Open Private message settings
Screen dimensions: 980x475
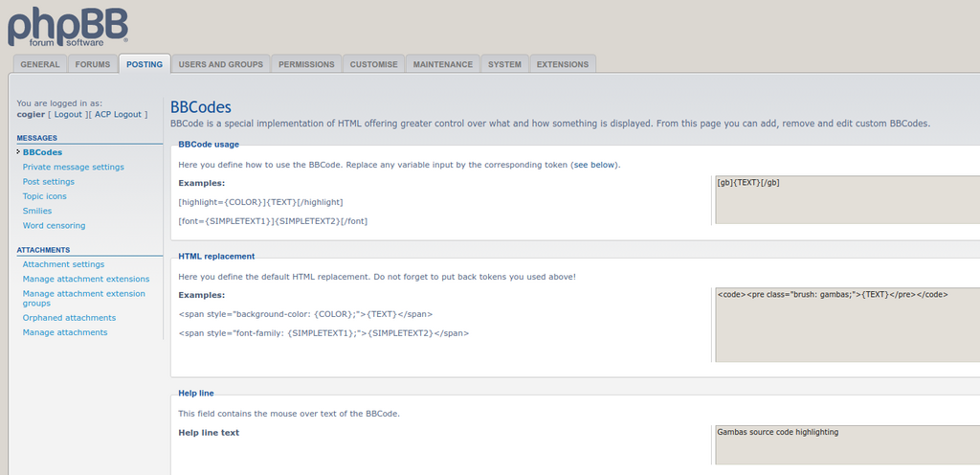[x=73, y=167]
